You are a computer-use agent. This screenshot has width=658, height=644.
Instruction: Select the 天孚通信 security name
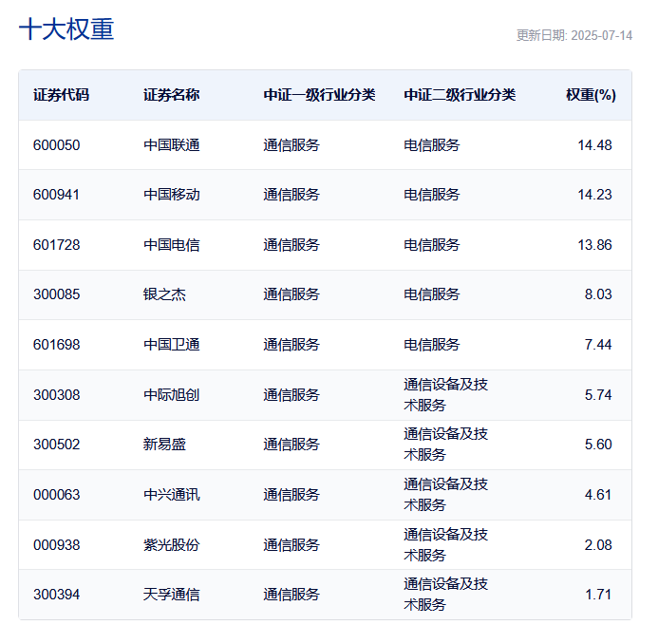[172, 595]
